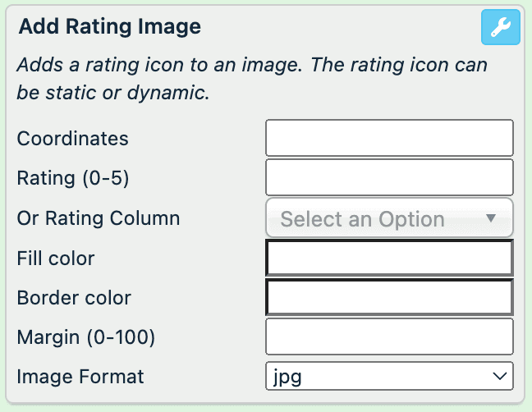Click the Margin (0-100) label
Screen dimensions: 532x412
pos(86,336)
